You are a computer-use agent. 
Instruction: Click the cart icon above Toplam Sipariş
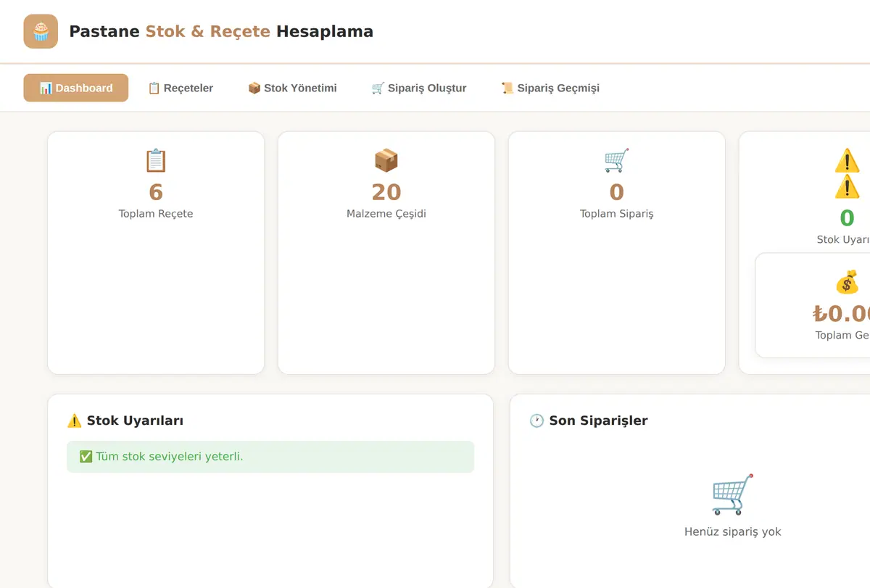click(617, 160)
